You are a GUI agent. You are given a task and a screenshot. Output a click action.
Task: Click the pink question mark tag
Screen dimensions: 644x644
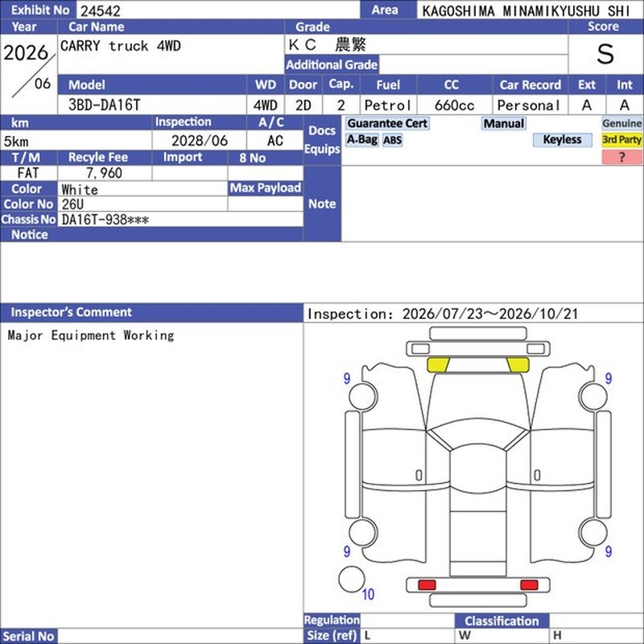pyautogui.click(x=621, y=157)
